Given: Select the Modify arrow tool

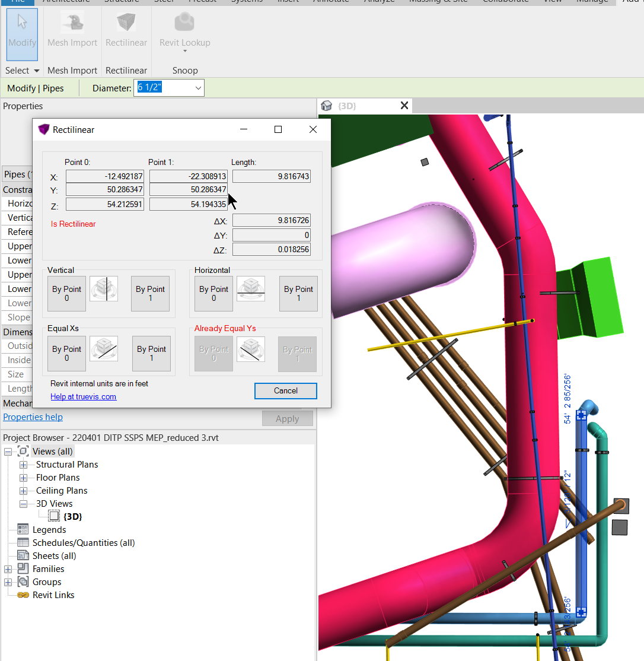Looking at the screenshot, I should (23, 34).
